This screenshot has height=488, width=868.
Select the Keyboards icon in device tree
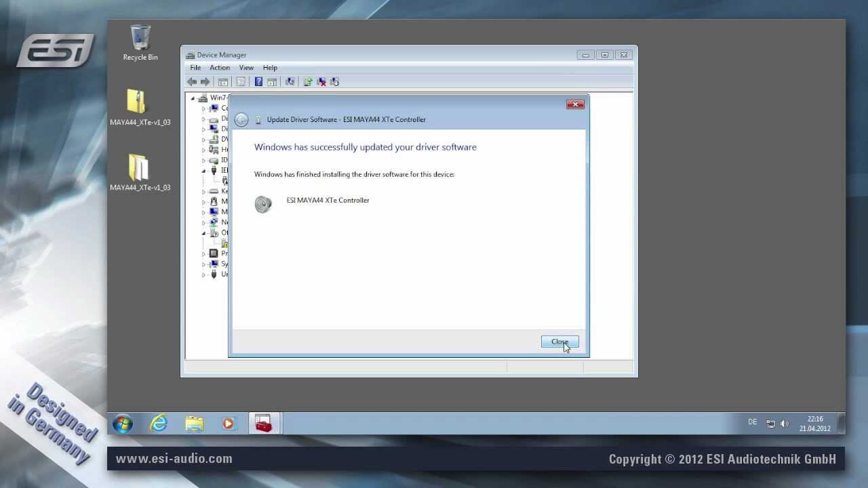(214, 191)
